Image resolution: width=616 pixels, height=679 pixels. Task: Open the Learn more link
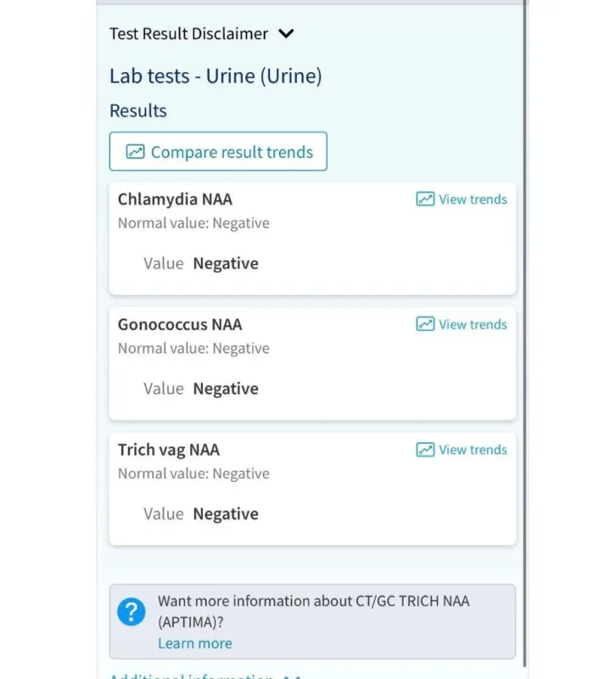click(x=194, y=643)
